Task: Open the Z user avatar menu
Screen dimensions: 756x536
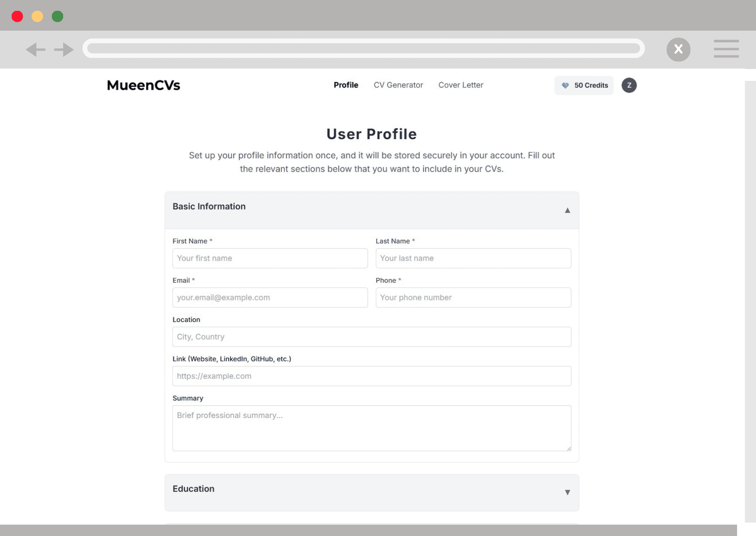Action: (x=628, y=86)
